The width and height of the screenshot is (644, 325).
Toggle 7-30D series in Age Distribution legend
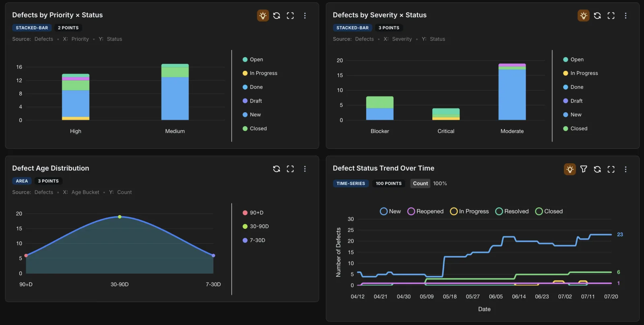click(254, 241)
